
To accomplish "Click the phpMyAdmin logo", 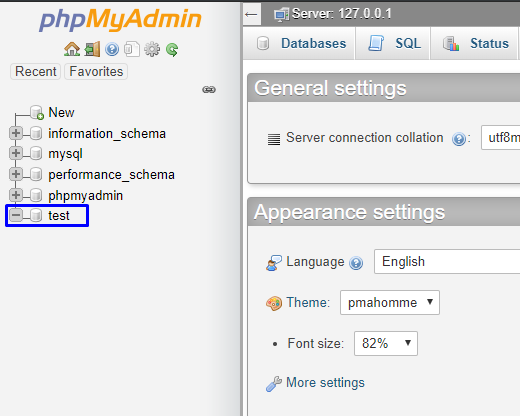I will click(x=120, y=19).
